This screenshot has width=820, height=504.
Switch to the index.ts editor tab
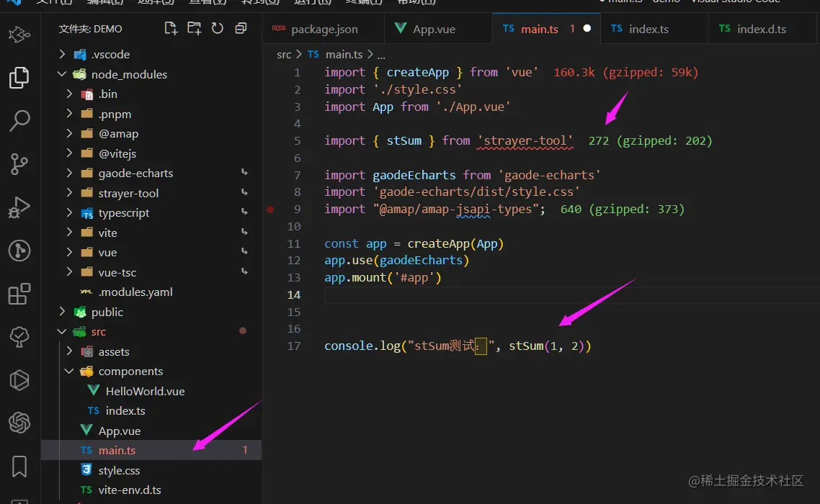coord(654,29)
